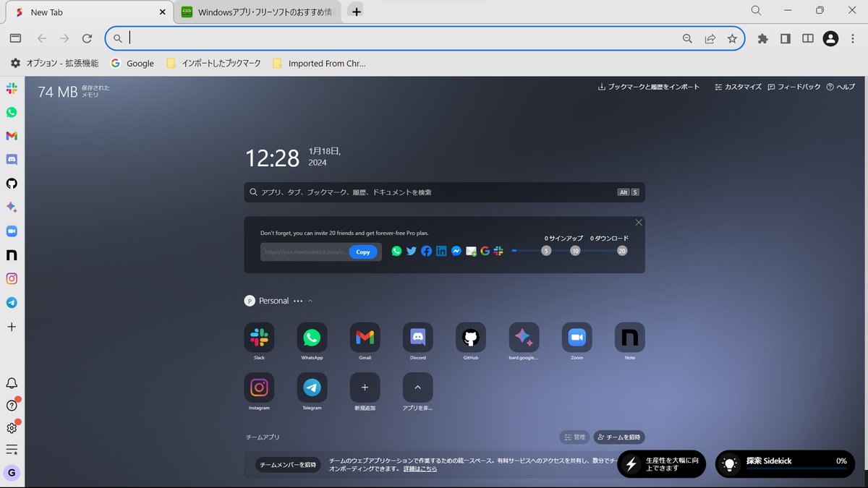
Task: Collapse apps with アプリを非 chevron tile
Action: click(417, 388)
